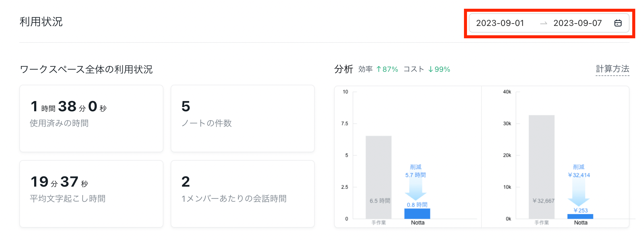
Task: Click the 利用状況 page heading
Action: [41, 22]
